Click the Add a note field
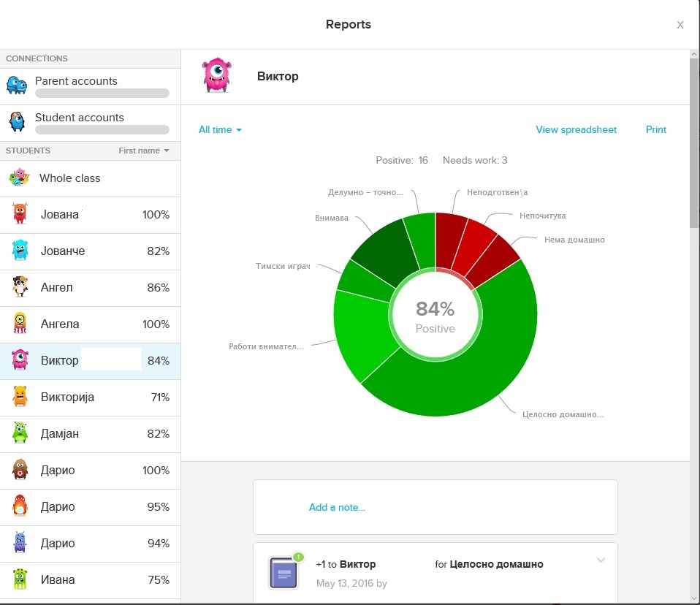This screenshot has width=700, height=605. click(435, 507)
